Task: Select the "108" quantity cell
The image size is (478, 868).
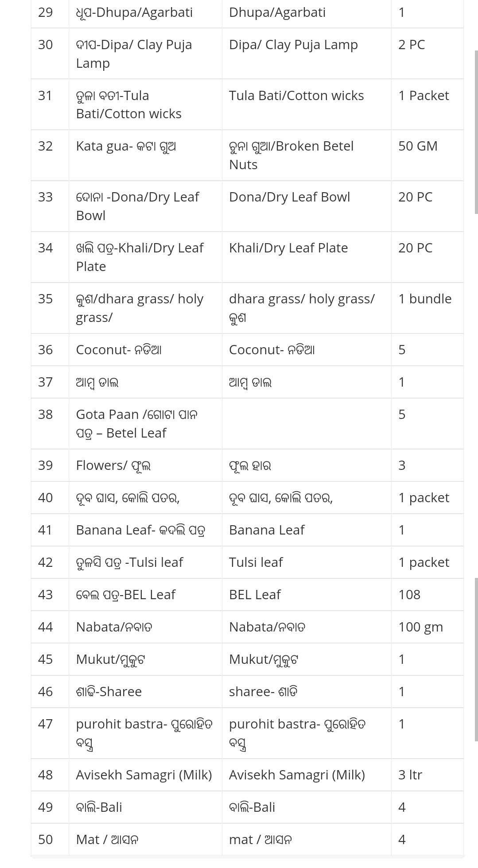Action: pyautogui.click(x=409, y=594)
